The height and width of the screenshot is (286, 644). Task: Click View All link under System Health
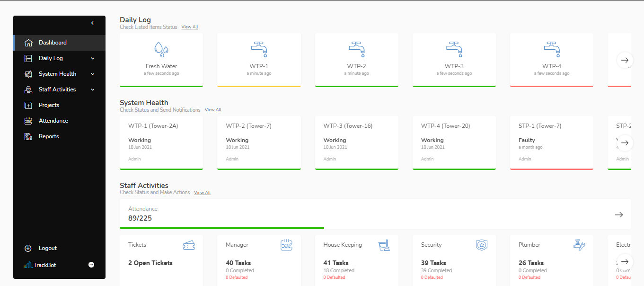point(213,110)
